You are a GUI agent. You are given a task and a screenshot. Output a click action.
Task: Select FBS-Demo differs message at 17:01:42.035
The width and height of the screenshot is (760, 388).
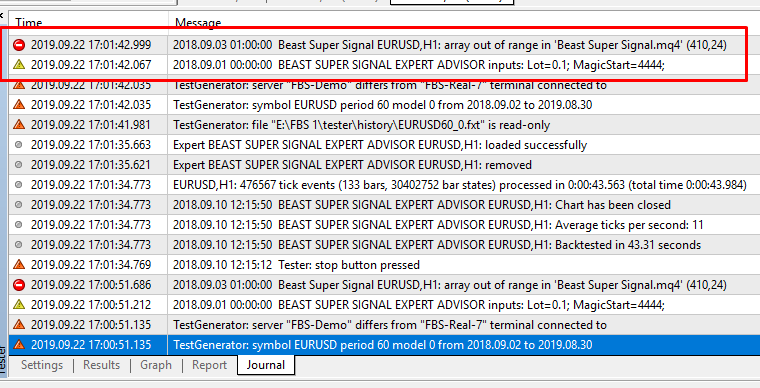pos(390,85)
